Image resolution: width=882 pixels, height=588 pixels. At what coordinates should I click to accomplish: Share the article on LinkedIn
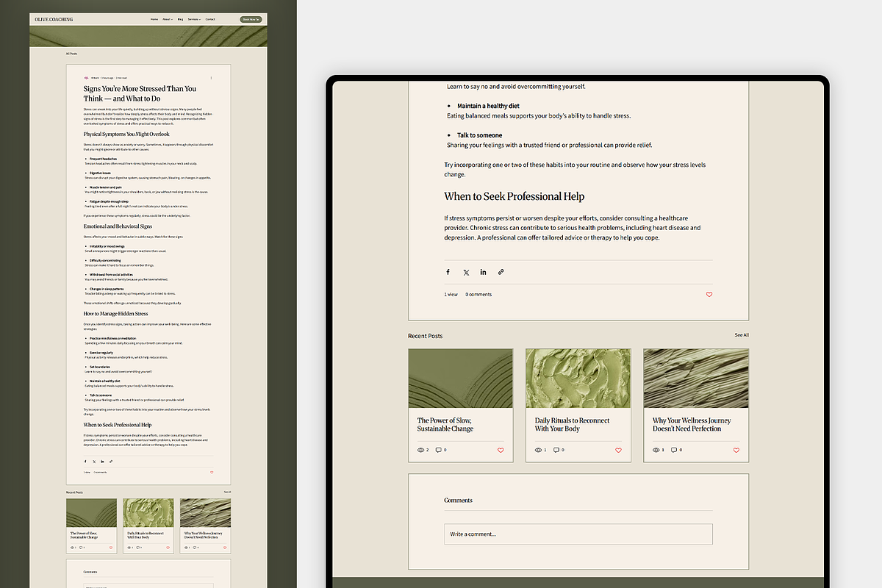click(x=483, y=272)
